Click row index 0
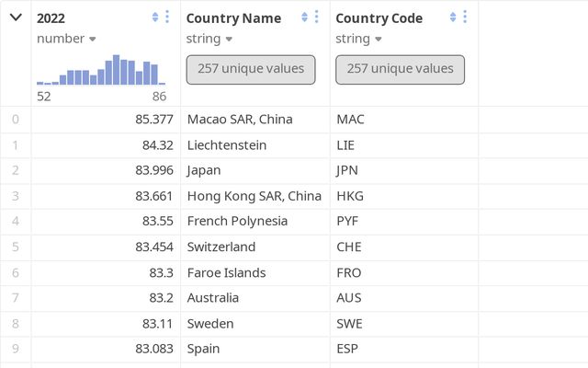Viewport: 588px width, 368px height. pyautogui.click(x=16, y=120)
